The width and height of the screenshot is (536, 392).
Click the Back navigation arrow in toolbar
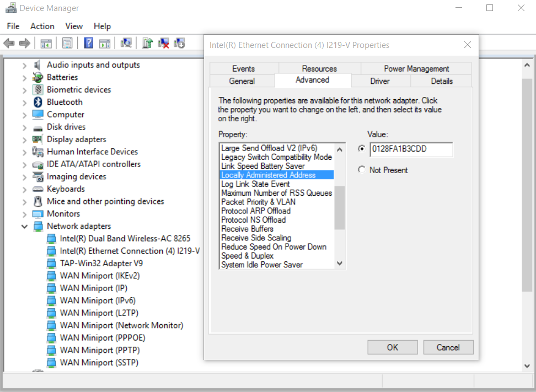(x=9, y=42)
